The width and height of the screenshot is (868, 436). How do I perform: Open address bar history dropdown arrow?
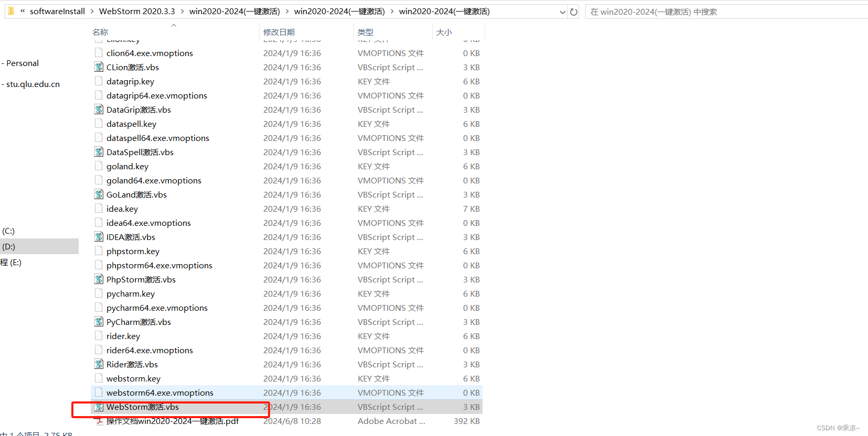click(x=563, y=12)
